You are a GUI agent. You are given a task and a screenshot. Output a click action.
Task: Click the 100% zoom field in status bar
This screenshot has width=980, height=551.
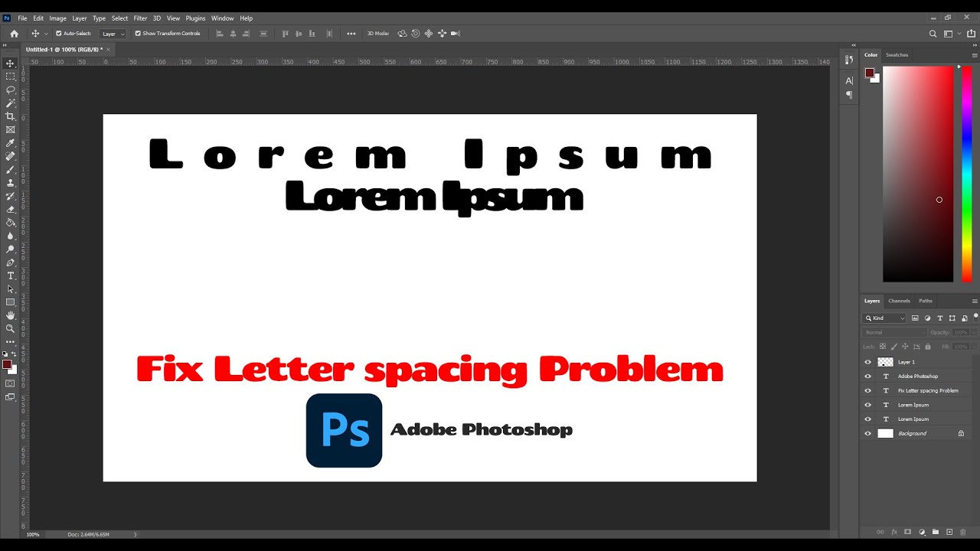tap(33, 534)
